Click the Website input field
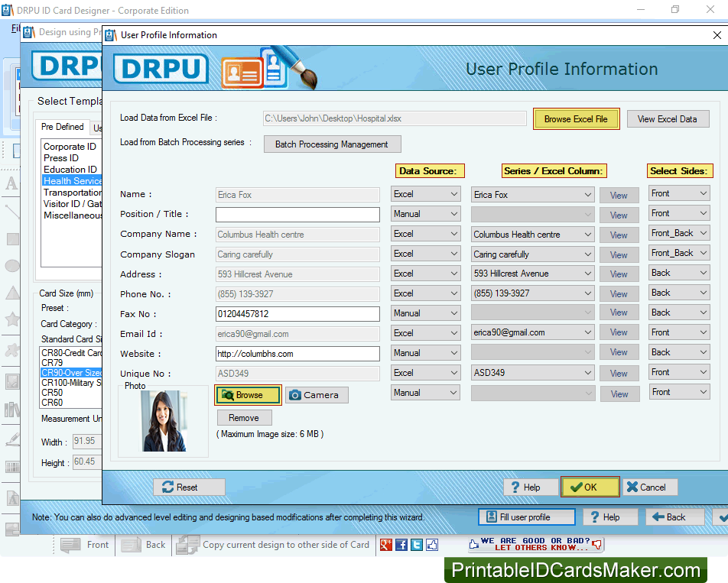This screenshot has height=583, width=728. pyautogui.click(x=297, y=354)
